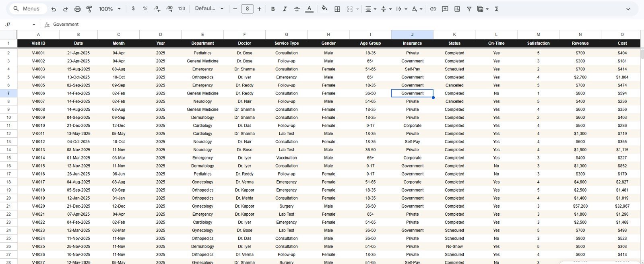This screenshot has width=644, height=264.
Task: Click the Create a filter funnel icon
Action: pyautogui.click(x=469, y=9)
